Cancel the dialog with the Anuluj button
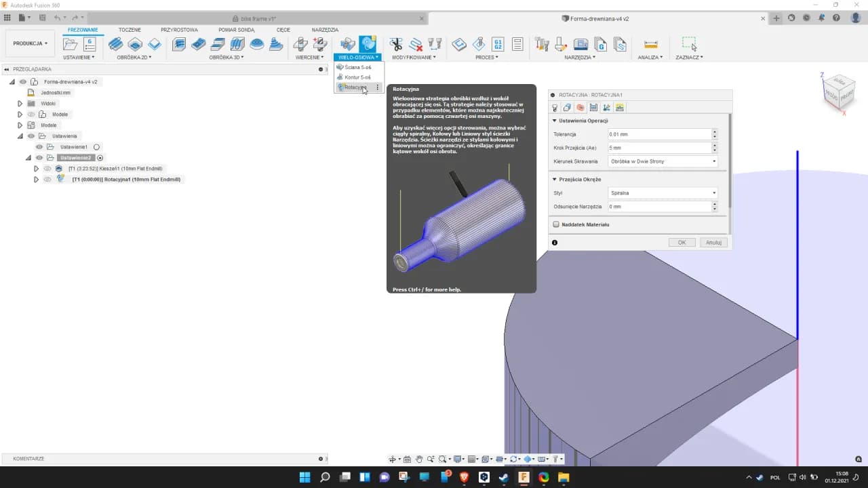868x488 pixels. 713,242
